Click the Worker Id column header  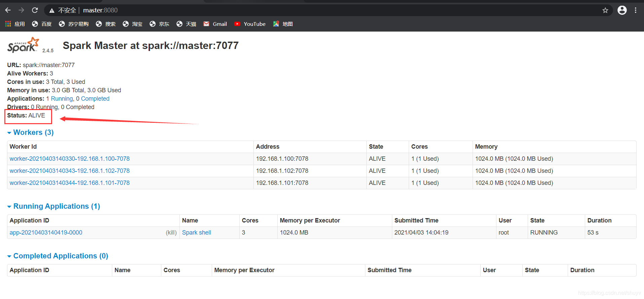pos(23,147)
